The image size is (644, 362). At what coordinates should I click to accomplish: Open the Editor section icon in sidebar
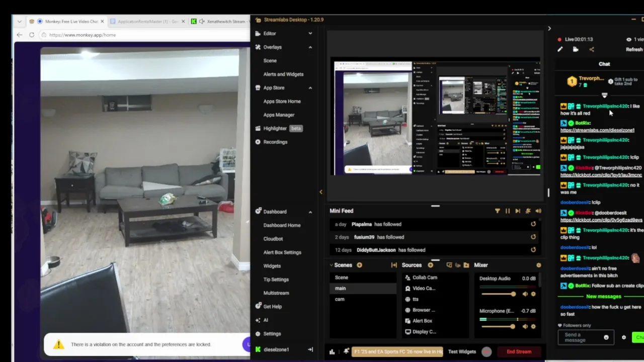coord(258,34)
